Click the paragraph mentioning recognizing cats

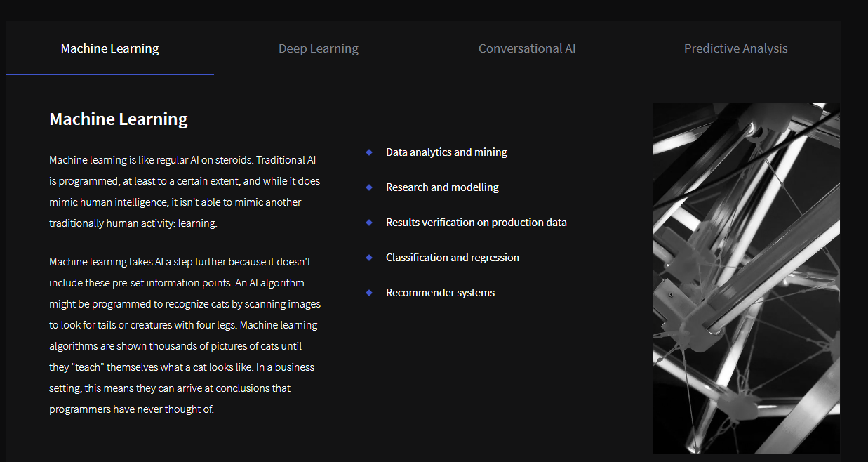(x=184, y=335)
